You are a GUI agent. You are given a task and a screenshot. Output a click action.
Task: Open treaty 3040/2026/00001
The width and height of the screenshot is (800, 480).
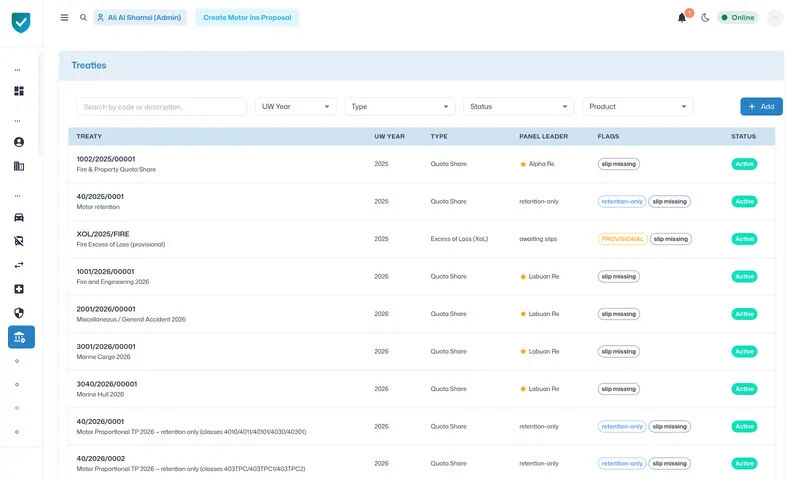click(107, 384)
